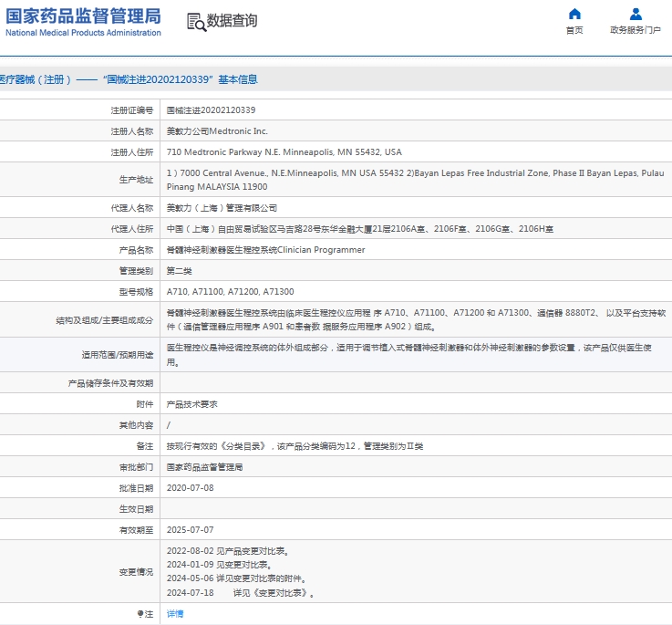Click the 国家药品监督管理局 logo
Screen dimensions: 672x625
(x=83, y=22)
